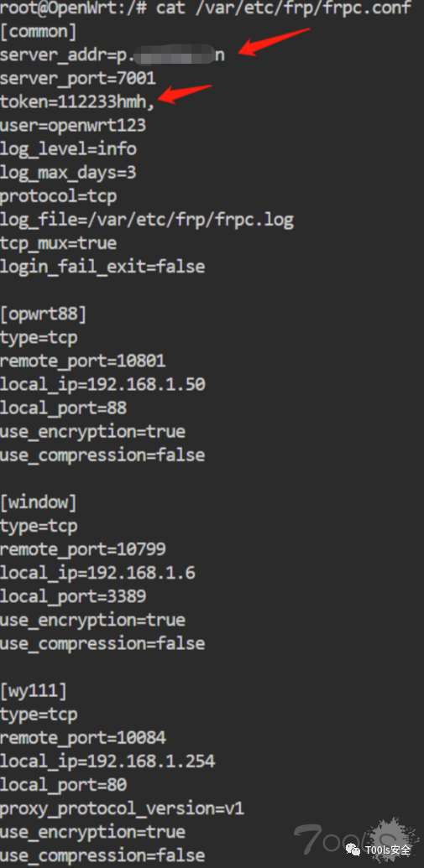424x868 pixels.
Task: Click the cat /var/etc/frp/frpc.conf command
Action: (x=285, y=9)
